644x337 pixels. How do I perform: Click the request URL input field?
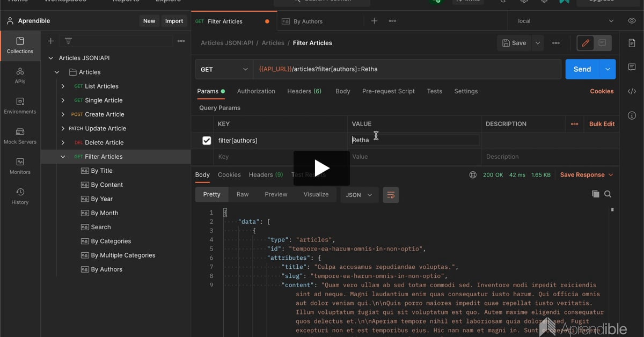click(x=407, y=69)
